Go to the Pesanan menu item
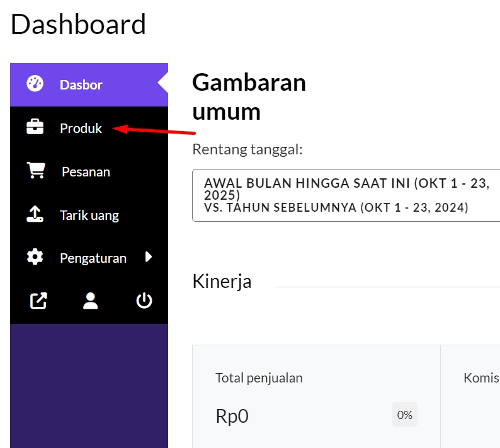The height and width of the screenshot is (448, 500). point(89,171)
